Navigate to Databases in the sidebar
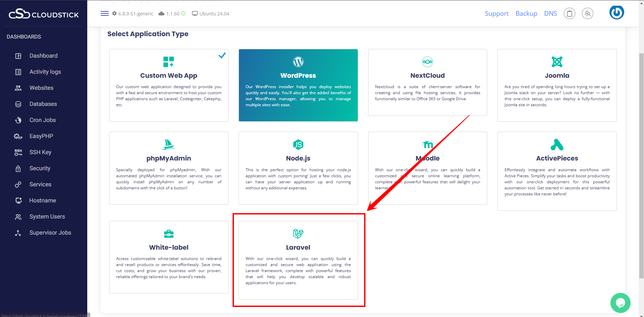Viewport: 644px width, 317px height. click(43, 104)
